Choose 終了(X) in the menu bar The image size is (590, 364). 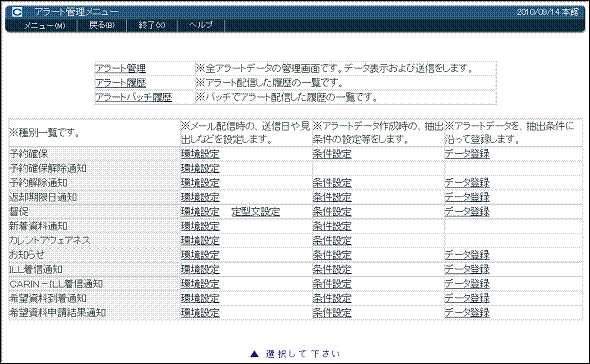coord(152,25)
